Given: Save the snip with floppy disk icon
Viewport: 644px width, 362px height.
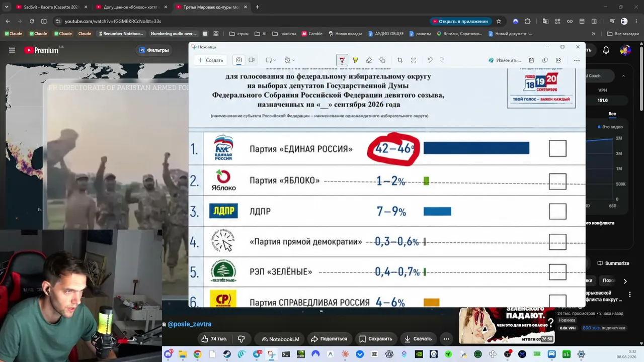Looking at the screenshot, I should click(x=531, y=60).
